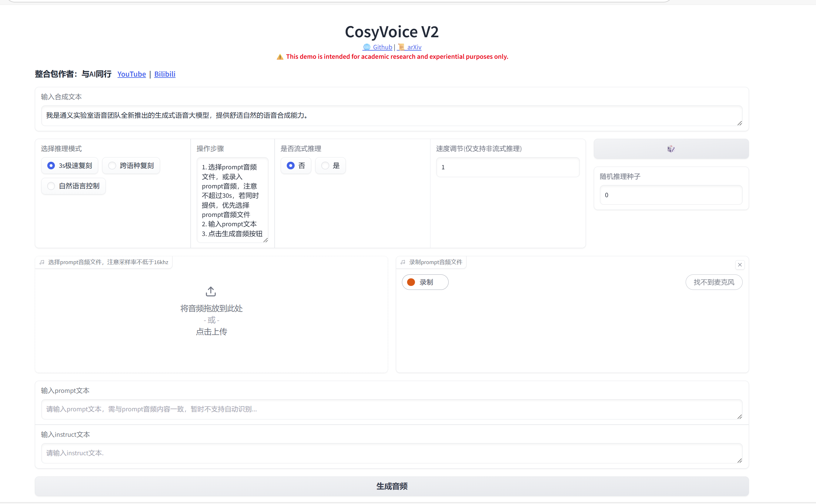Open the Bilibili author link
The image size is (816, 504).
pos(165,74)
